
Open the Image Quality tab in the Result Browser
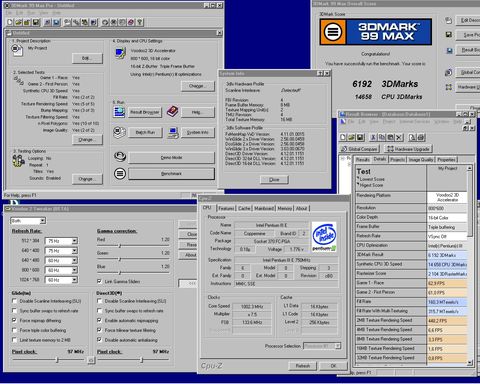click(x=421, y=160)
